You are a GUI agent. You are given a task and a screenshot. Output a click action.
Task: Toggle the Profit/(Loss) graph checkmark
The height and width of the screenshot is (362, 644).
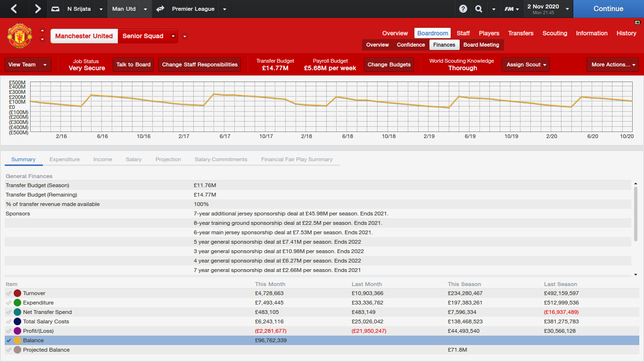point(9,331)
